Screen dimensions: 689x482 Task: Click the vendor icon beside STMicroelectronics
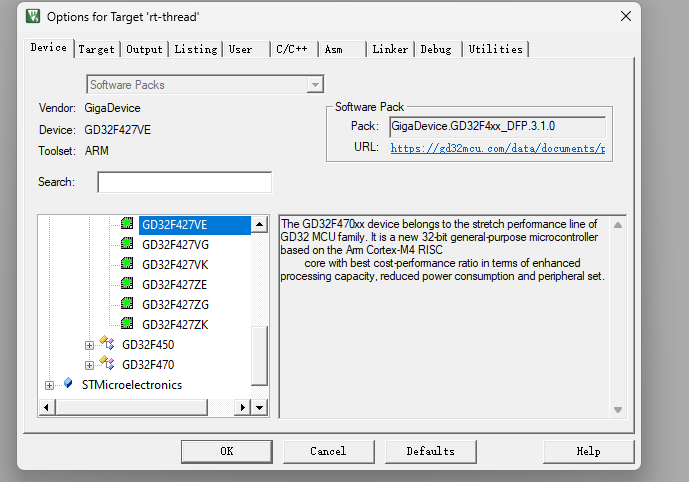(68, 383)
